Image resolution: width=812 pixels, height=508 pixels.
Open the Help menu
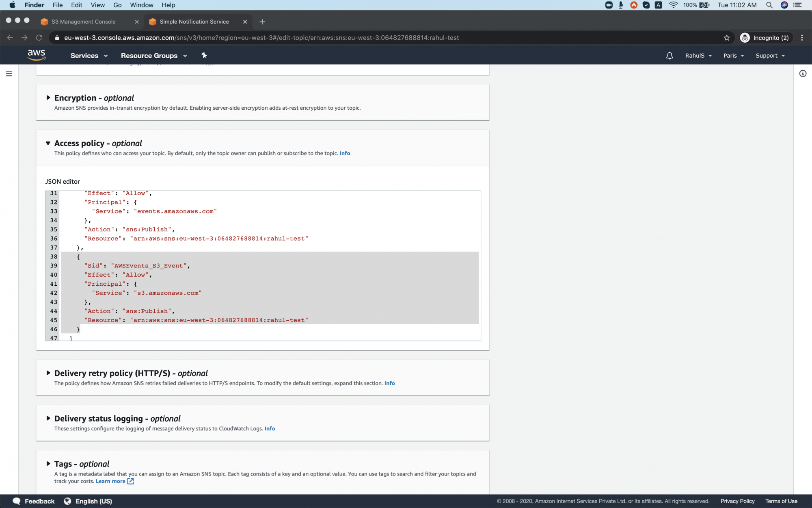[x=168, y=5]
